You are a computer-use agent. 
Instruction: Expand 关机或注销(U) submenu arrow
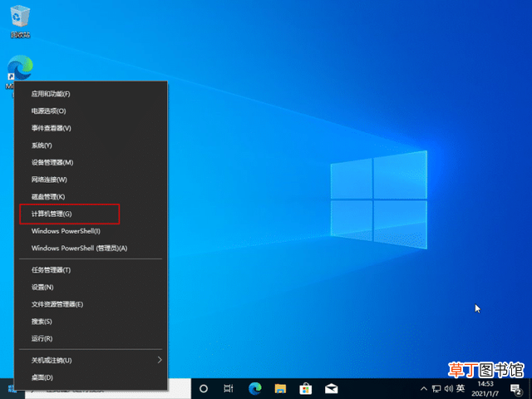click(x=160, y=360)
